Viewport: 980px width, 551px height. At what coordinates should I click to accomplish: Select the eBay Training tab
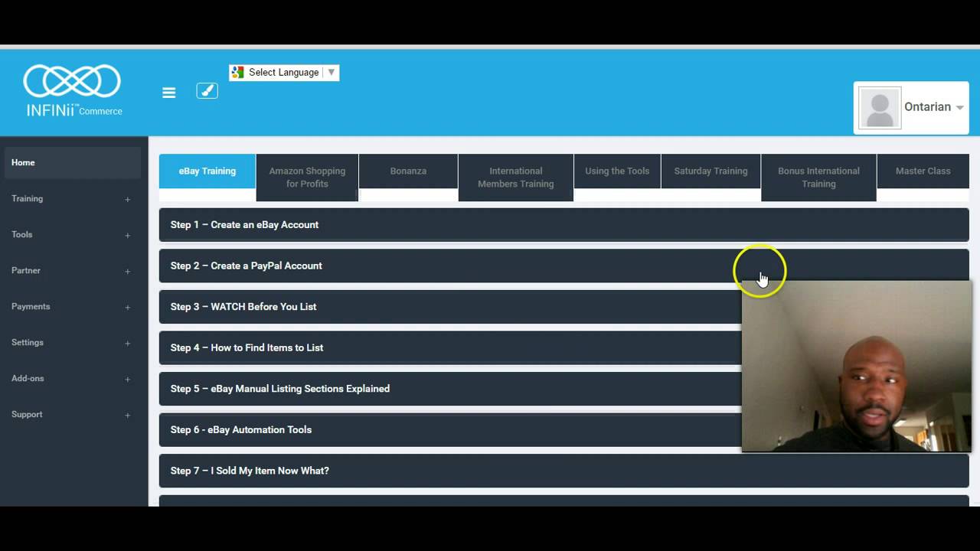coord(207,171)
